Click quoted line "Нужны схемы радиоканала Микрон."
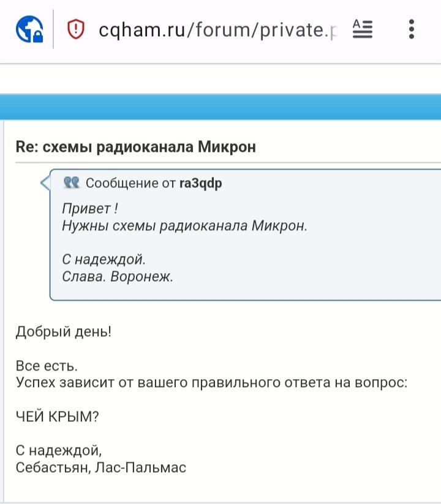441x504 pixels. pyautogui.click(x=184, y=225)
